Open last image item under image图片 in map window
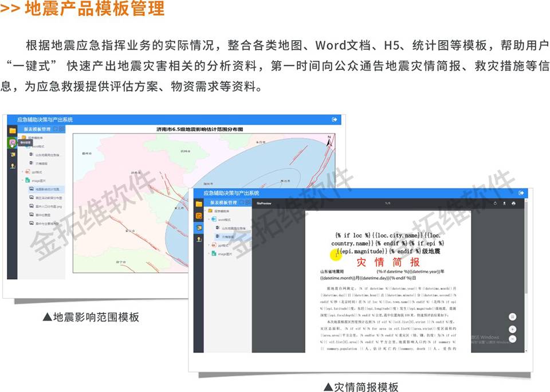 [x=44, y=224]
